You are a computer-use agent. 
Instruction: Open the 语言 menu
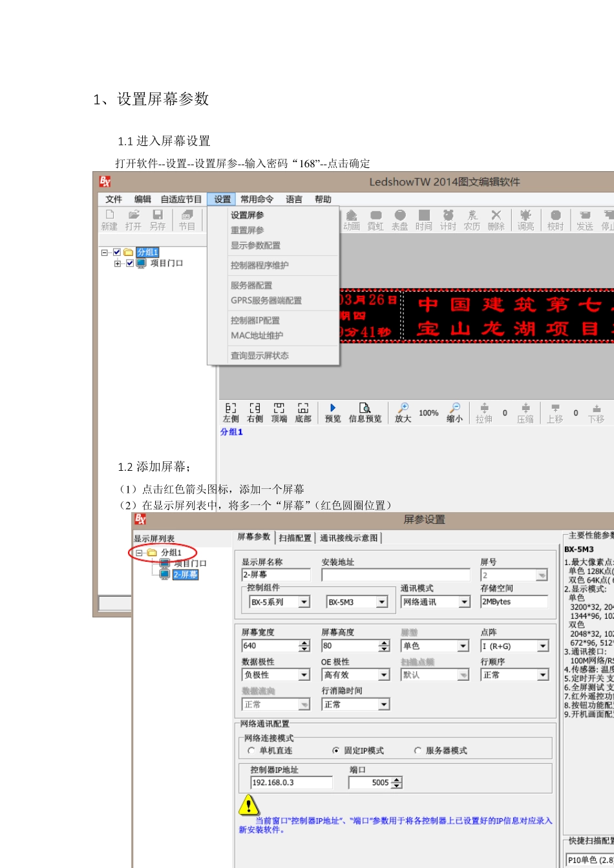tap(294, 200)
